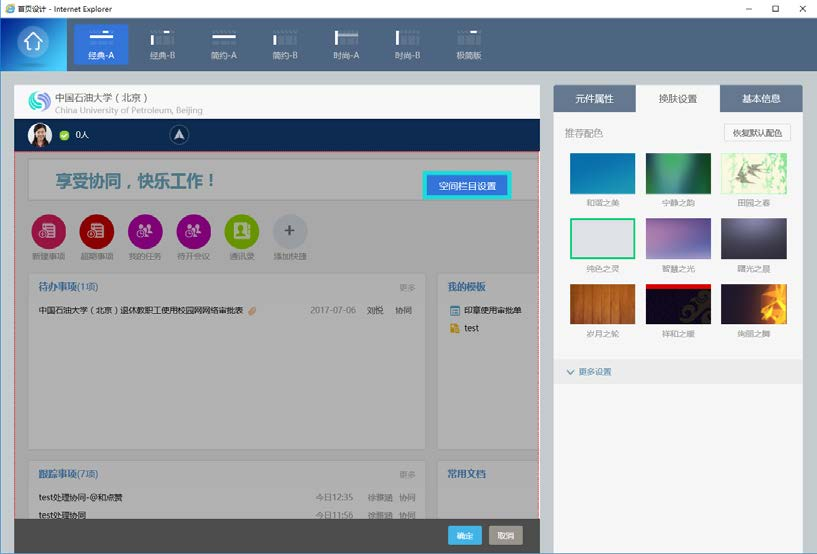Open the 超期事项 shortcut icon
Viewport: 817px width, 554px height.
click(x=97, y=231)
